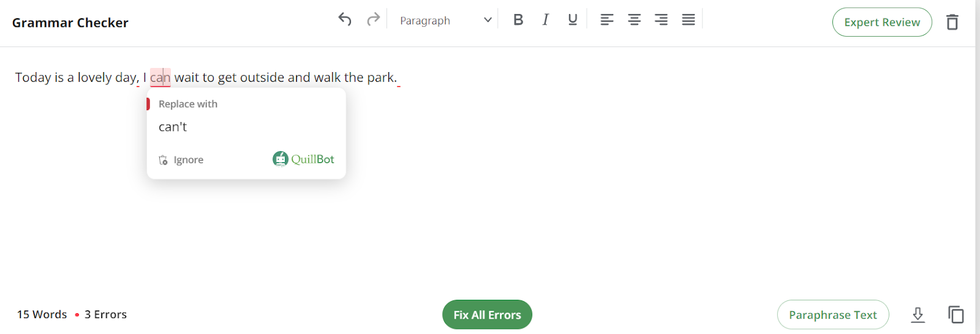Justify the text alignment
The height and width of the screenshot is (334, 980).
click(688, 20)
